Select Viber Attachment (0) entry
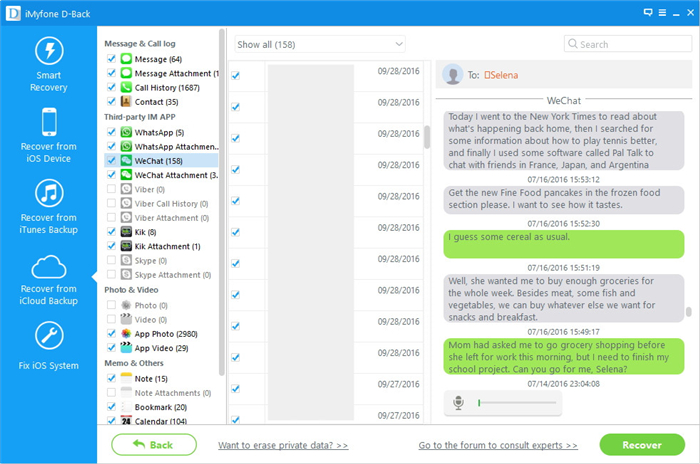This screenshot has width=700, height=464. point(172,218)
